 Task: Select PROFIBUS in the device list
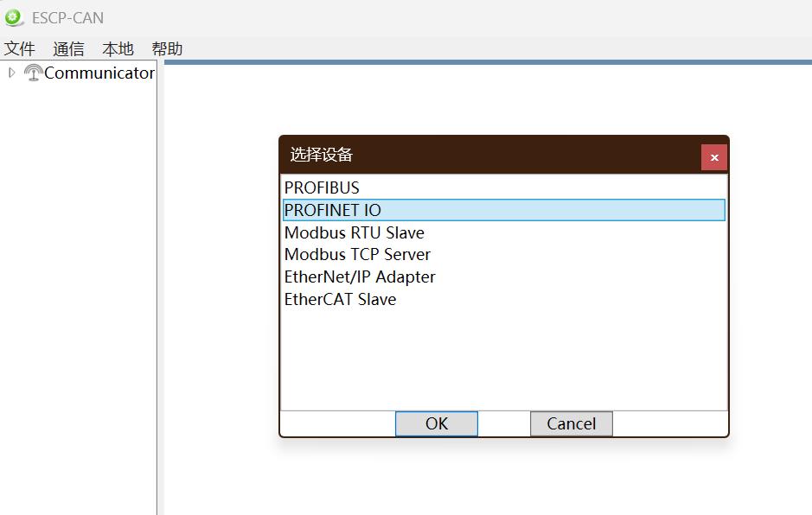click(504, 188)
